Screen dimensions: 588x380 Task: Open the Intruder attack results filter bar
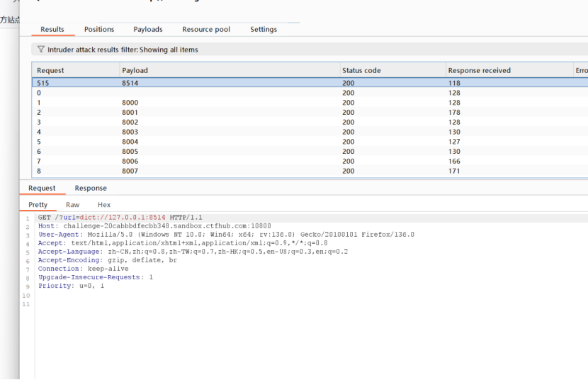click(310, 49)
